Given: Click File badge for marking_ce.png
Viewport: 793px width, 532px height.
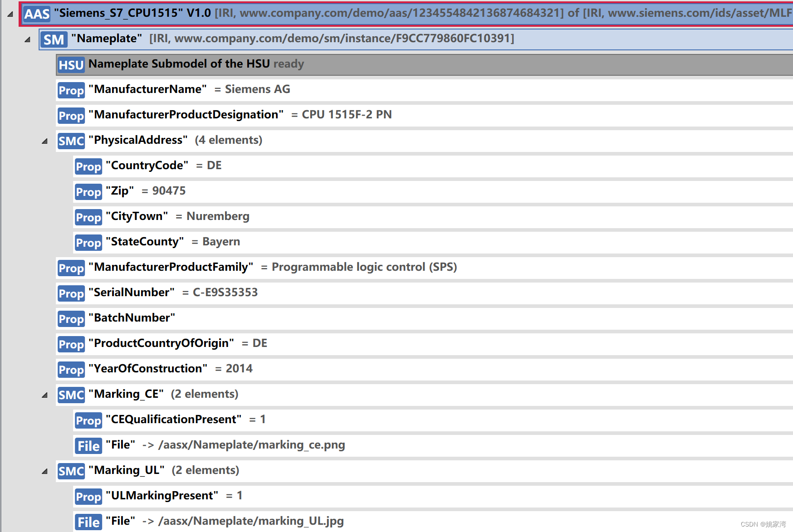Looking at the screenshot, I should 88,446.
